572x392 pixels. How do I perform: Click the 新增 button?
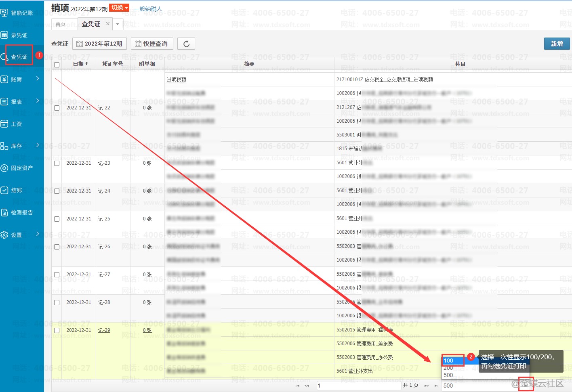tap(557, 44)
